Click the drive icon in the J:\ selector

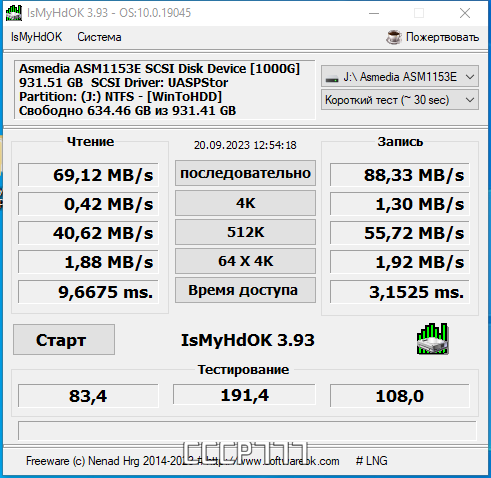pos(332,79)
